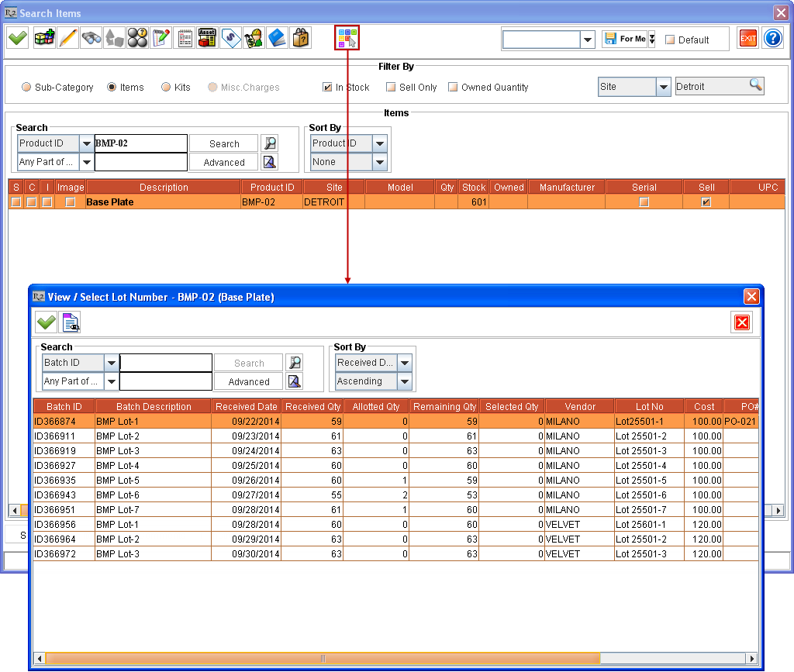The width and height of the screenshot is (794, 672).
Task: Click the Advanced search button
Action: coord(223,162)
